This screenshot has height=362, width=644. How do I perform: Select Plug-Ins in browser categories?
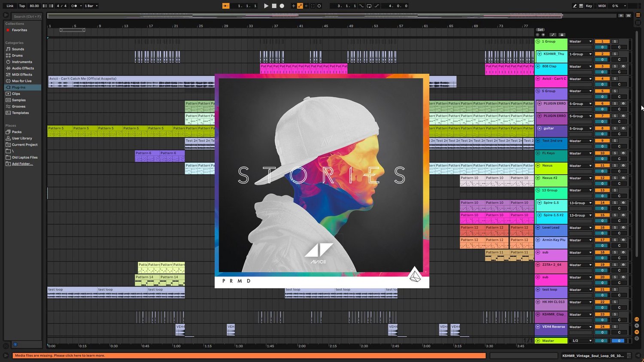[18, 87]
